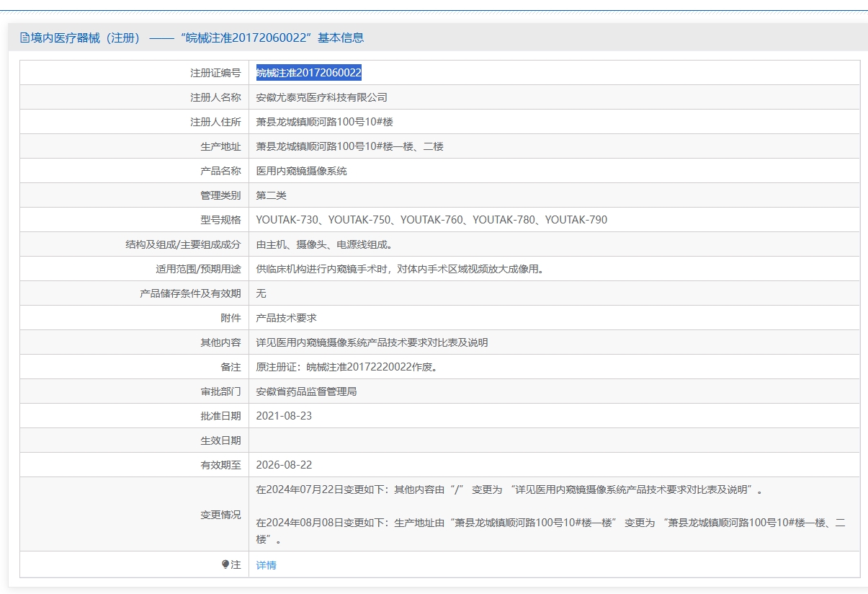Click the production address ending 一楼、二楼
This screenshot has width=868, height=594.
point(350,146)
